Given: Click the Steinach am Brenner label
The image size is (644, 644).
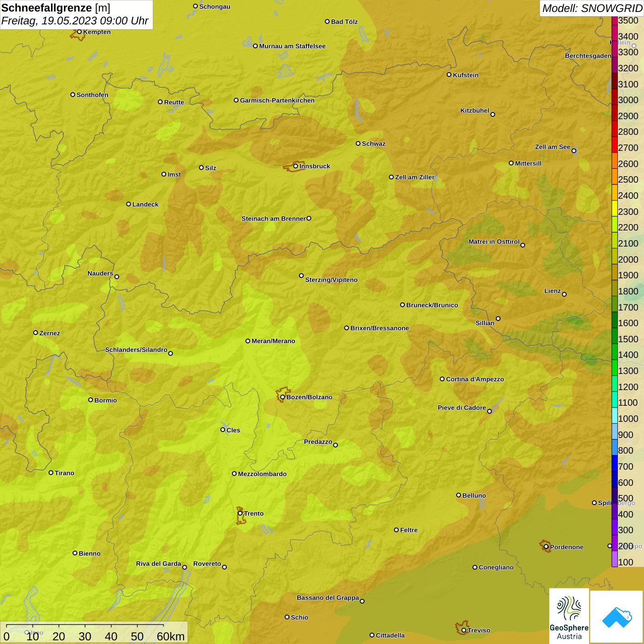Looking at the screenshot, I should [x=274, y=218].
